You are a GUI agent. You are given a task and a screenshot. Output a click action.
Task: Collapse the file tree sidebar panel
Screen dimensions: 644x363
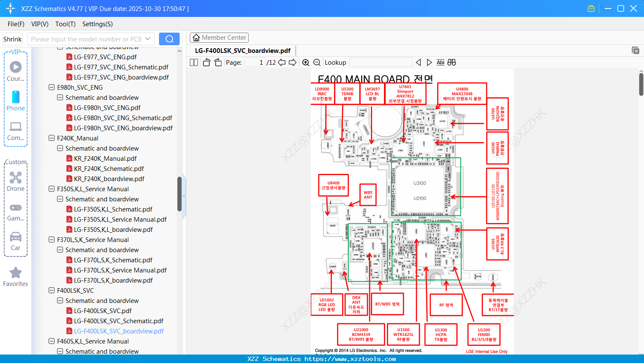[x=184, y=195]
